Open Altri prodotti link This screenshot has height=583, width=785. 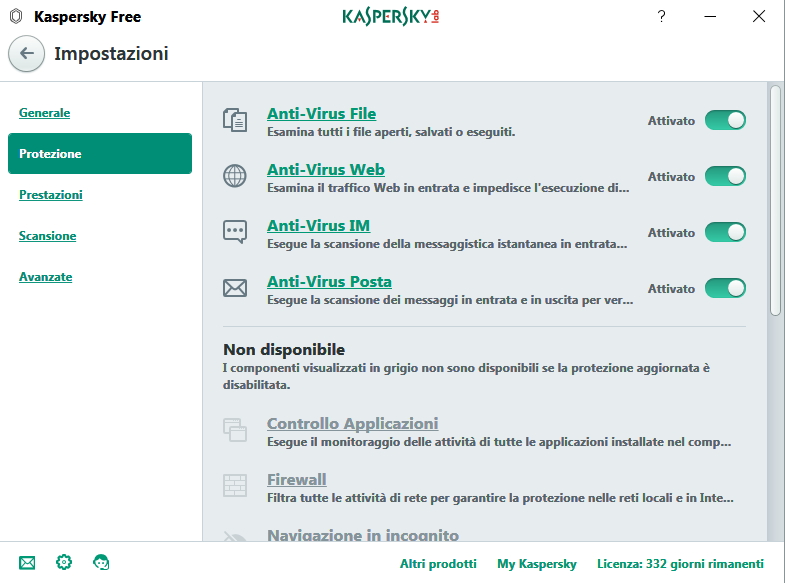point(438,564)
